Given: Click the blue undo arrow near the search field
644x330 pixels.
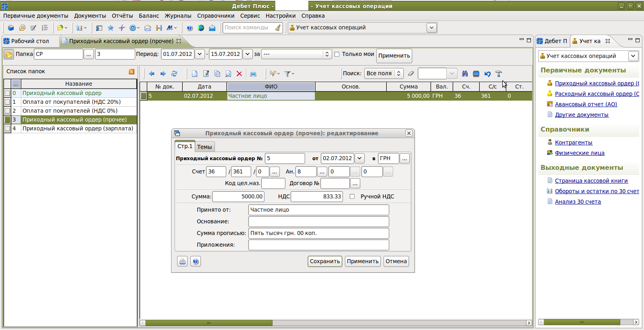Looking at the screenshot, I should click(x=487, y=74).
